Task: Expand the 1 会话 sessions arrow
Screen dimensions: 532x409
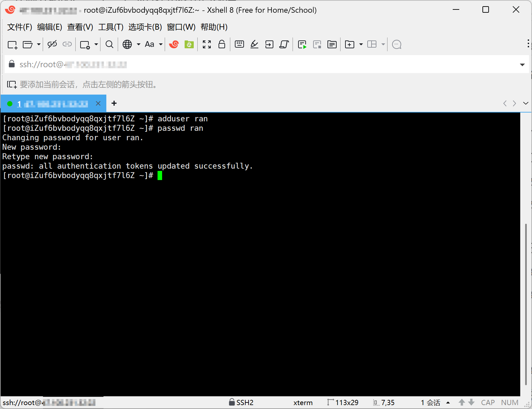Action: (448, 402)
